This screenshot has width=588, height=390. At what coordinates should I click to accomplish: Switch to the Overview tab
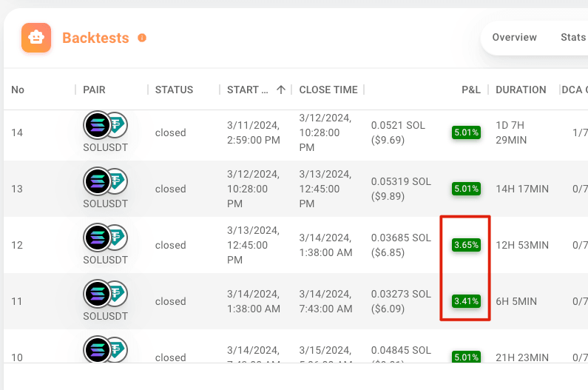(x=514, y=37)
